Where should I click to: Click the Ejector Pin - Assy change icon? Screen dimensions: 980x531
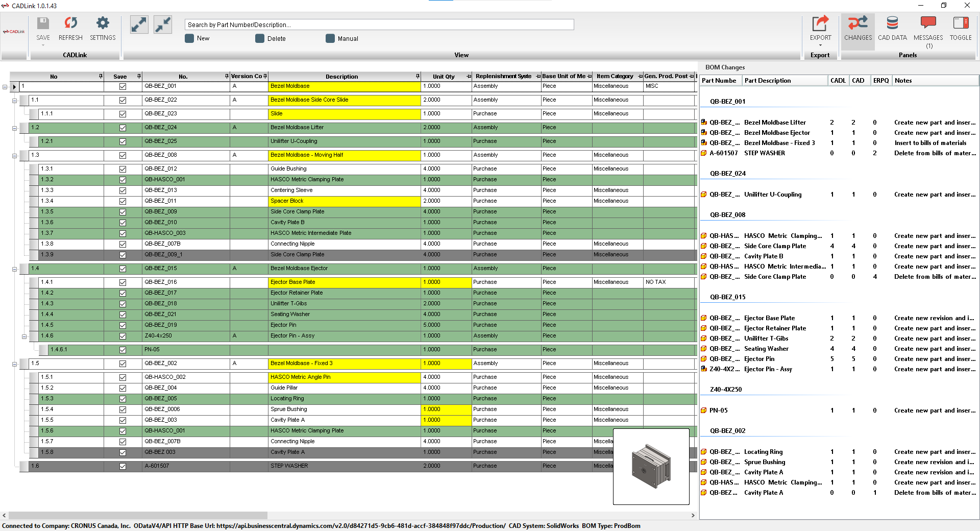click(x=704, y=369)
